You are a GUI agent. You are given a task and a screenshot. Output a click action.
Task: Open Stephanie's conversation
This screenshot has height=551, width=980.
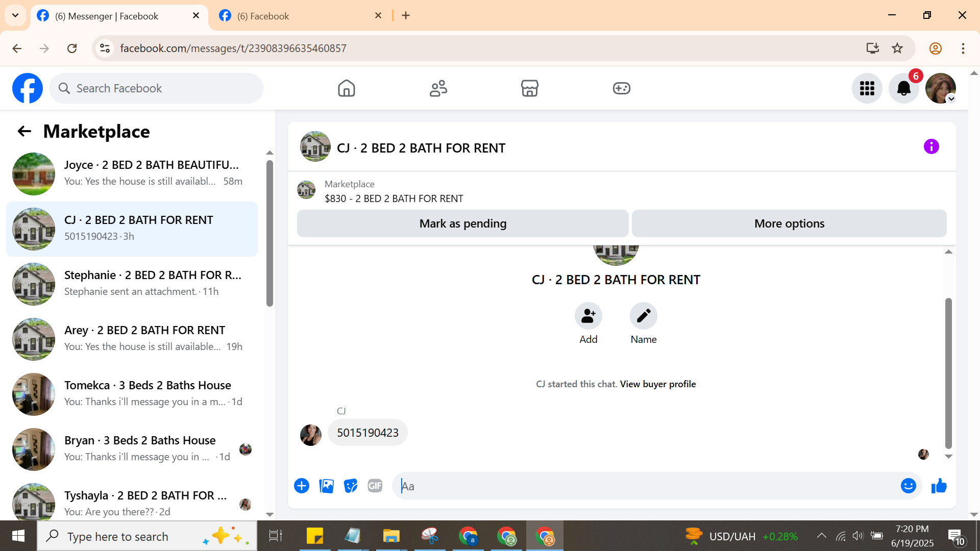[x=132, y=284]
